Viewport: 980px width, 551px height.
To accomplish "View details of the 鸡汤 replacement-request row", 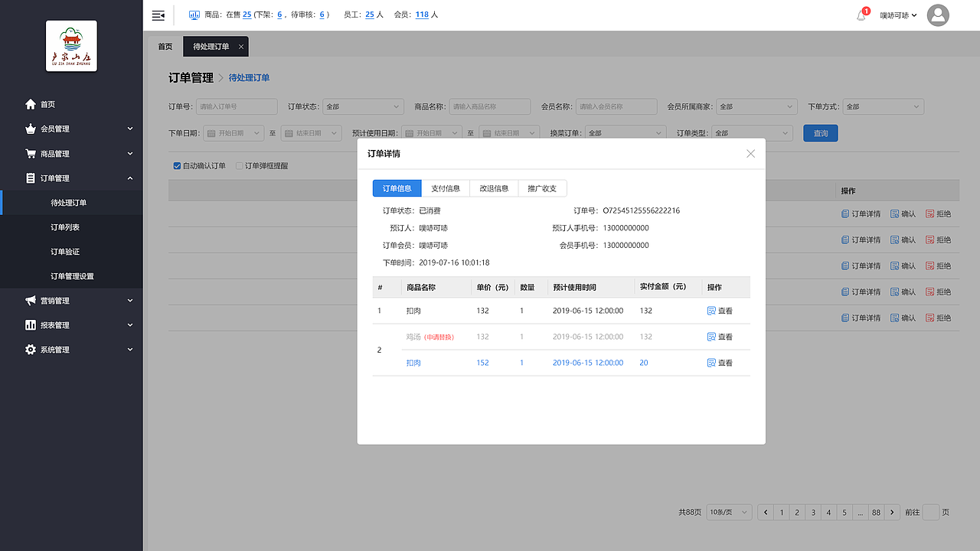I will (x=720, y=337).
